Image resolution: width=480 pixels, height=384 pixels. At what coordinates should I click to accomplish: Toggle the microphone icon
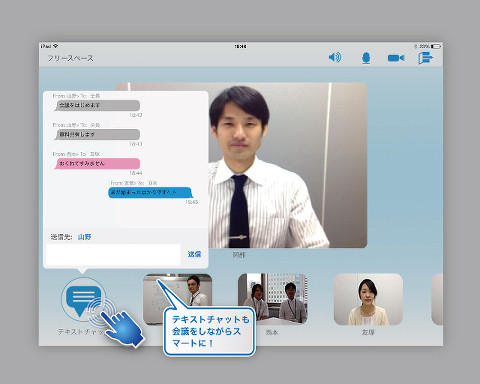coord(366,58)
